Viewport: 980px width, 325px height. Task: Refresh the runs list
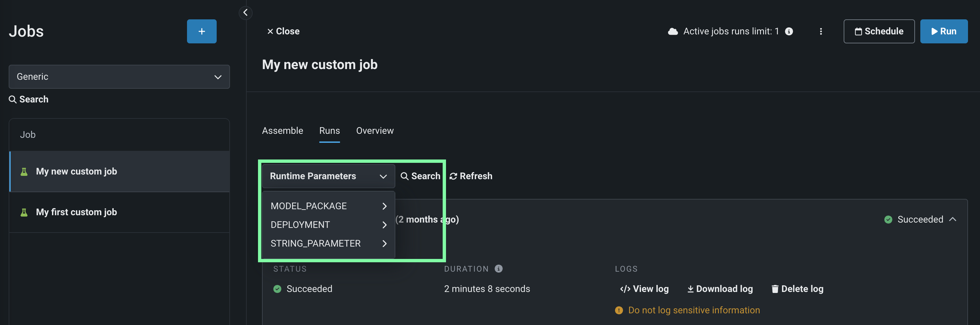471,176
